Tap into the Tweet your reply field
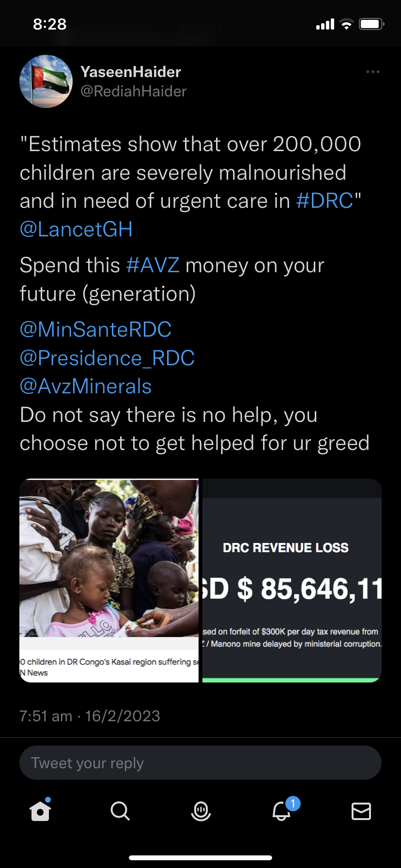Screen dimensions: 401x868 click(200, 763)
